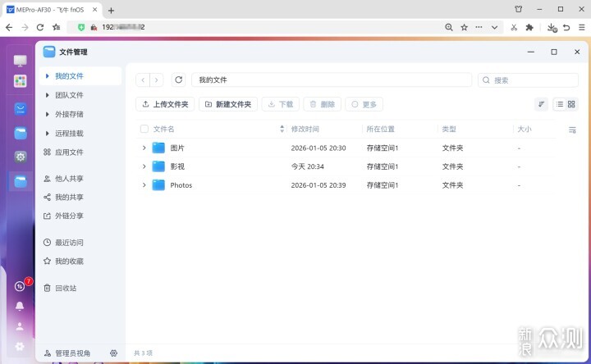Open column settings icon in table header
Screen dimensions: 591x364
click(572, 130)
